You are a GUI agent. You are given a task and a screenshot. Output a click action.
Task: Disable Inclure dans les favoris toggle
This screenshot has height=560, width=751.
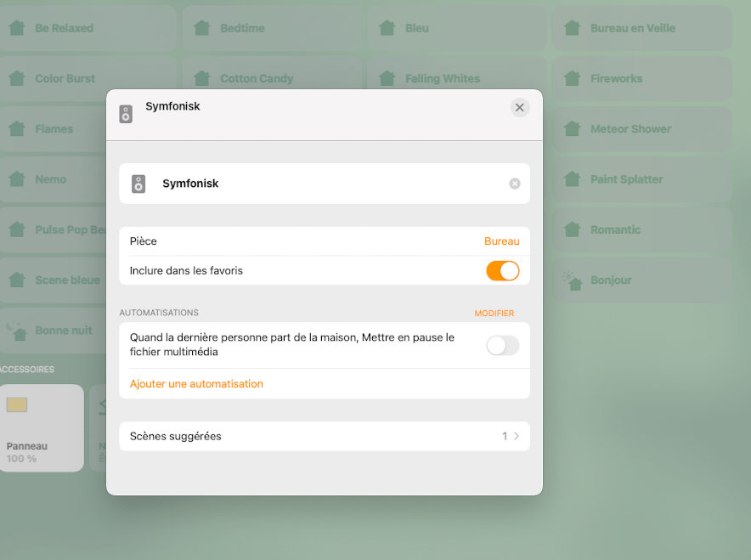pos(502,271)
